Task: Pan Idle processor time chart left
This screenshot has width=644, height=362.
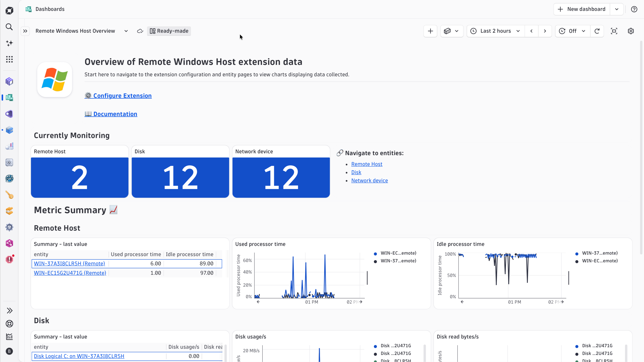Action: tap(462, 302)
